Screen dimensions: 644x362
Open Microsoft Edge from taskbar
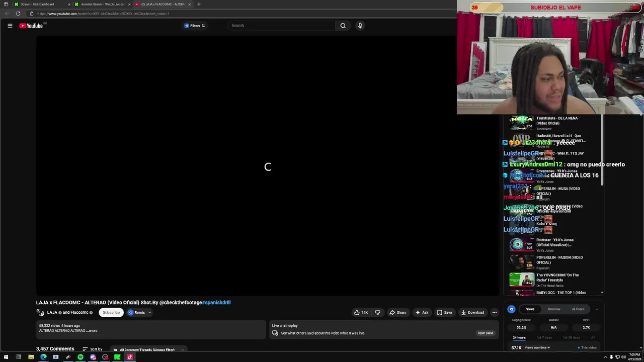[43, 357]
